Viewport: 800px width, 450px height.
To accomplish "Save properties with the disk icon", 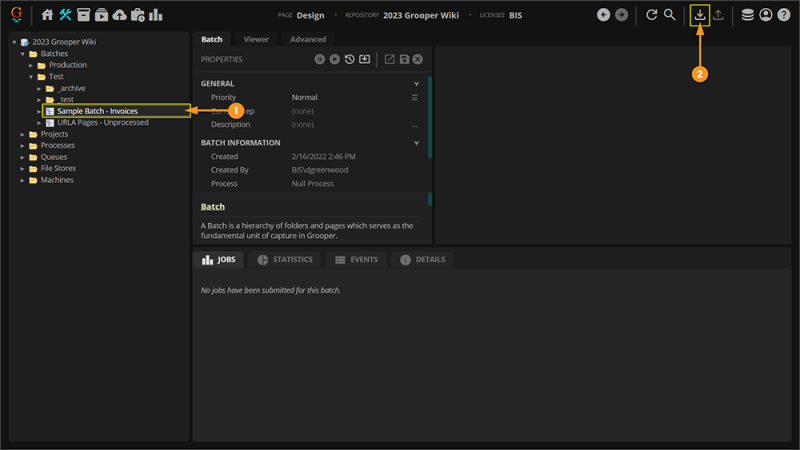I will point(404,59).
